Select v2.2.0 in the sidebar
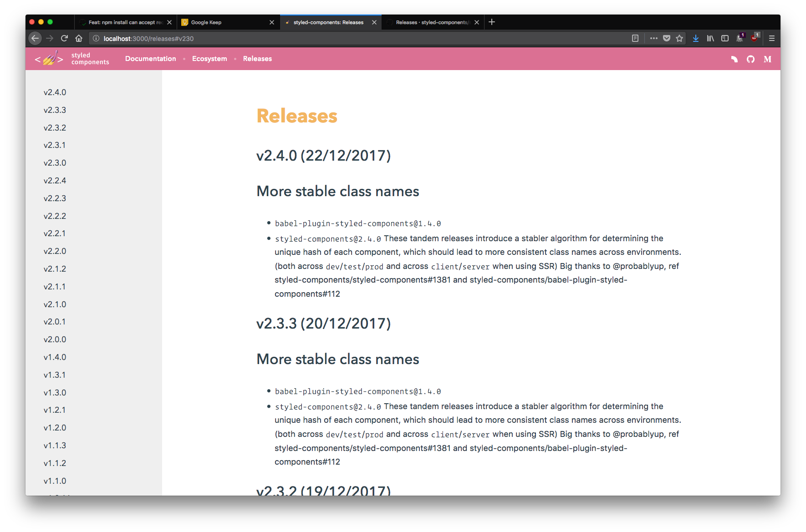806x532 pixels. pyautogui.click(x=55, y=251)
